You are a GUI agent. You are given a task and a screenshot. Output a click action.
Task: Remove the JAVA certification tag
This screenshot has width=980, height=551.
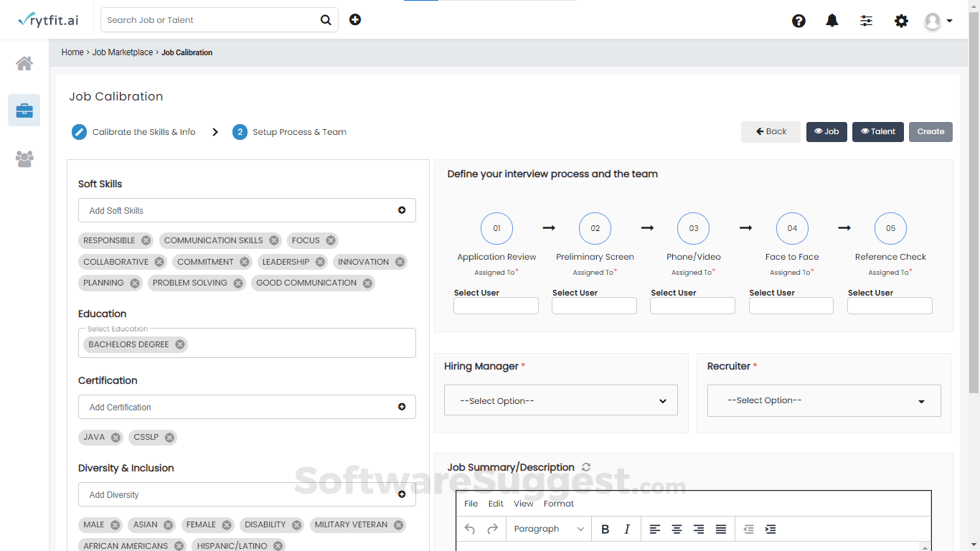click(116, 437)
